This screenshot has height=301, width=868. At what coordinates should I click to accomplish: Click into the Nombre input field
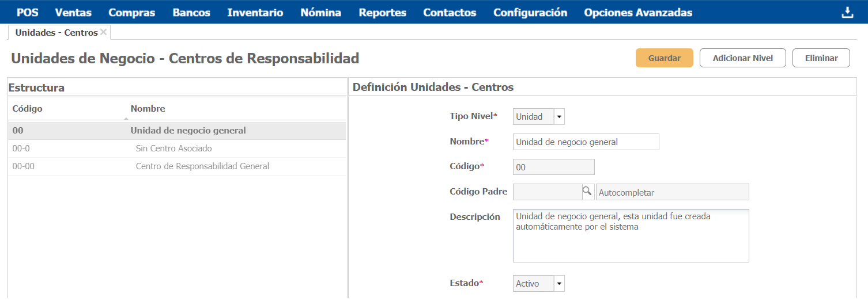(x=586, y=142)
